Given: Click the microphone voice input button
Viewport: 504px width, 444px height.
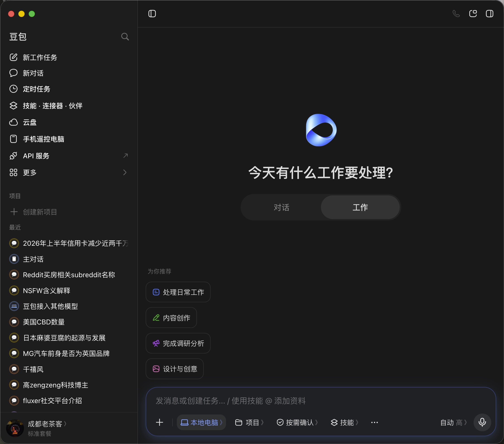Looking at the screenshot, I should coord(482,422).
